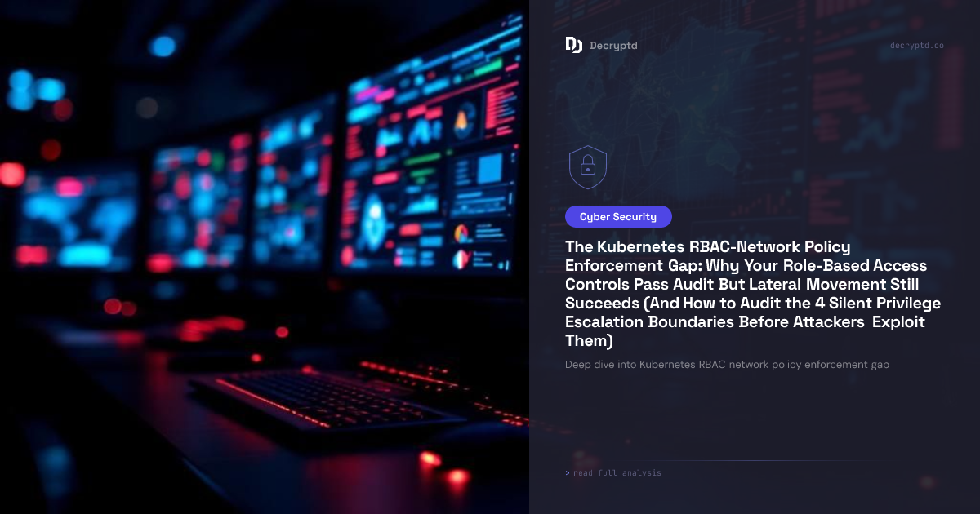
Task: Click the decryptd.co site label
Action: coord(916,46)
